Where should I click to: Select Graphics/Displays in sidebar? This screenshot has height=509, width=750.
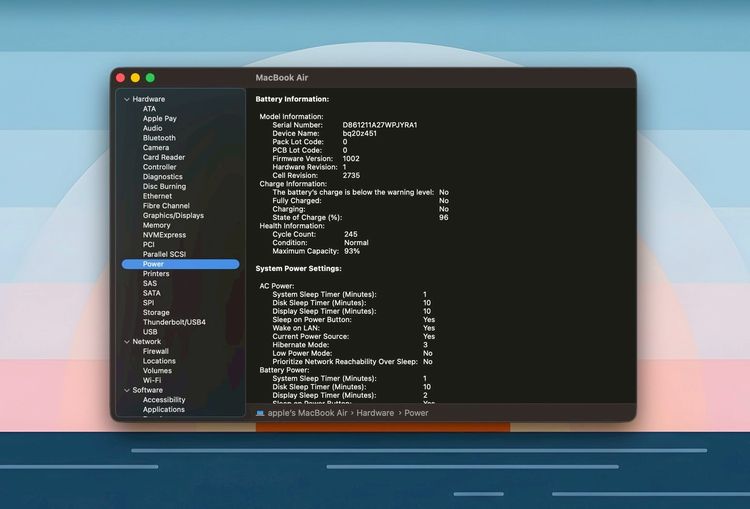pyautogui.click(x=173, y=215)
